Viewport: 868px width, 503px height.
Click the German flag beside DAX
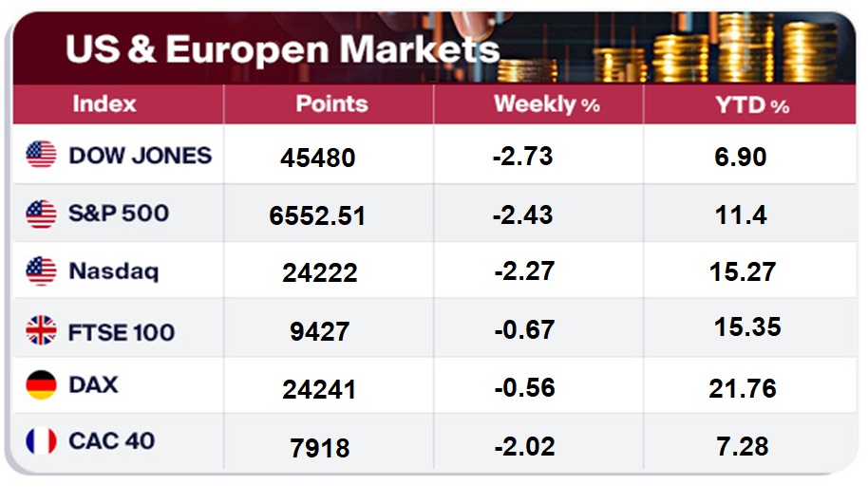click(x=41, y=385)
